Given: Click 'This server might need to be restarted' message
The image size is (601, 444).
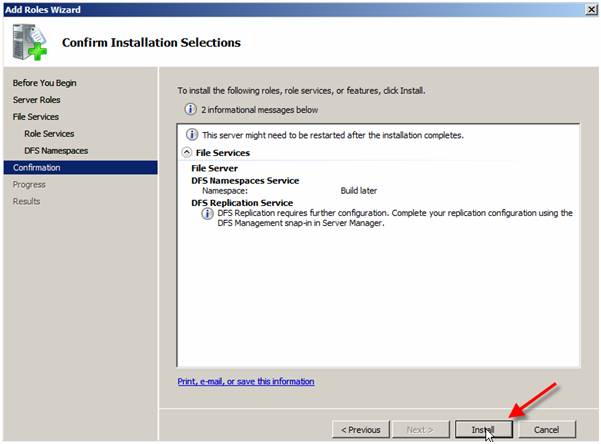Looking at the screenshot, I should point(333,135).
